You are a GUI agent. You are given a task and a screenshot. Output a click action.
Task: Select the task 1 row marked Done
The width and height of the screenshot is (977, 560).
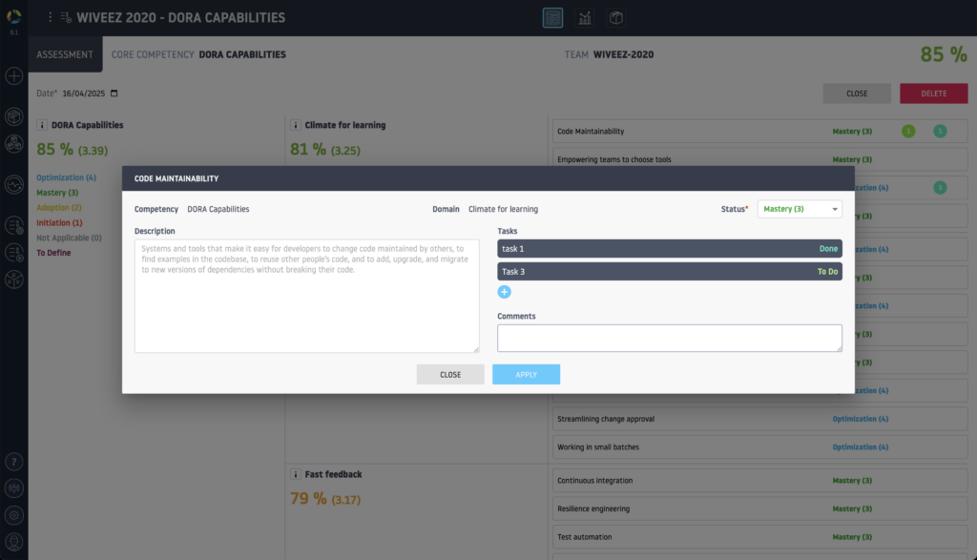coord(669,249)
